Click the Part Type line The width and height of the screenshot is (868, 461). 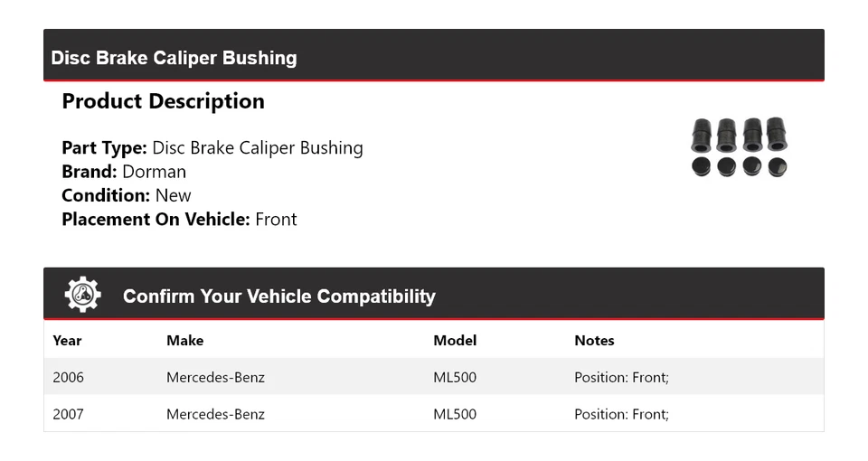tap(212, 148)
